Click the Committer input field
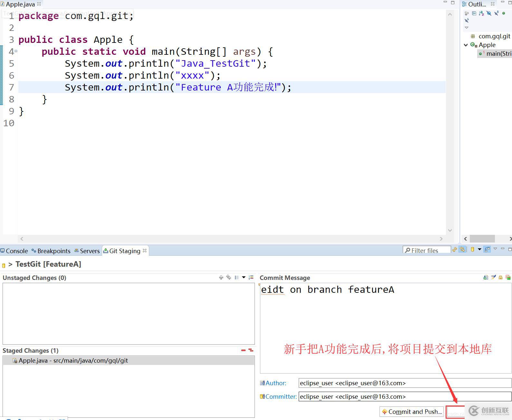This screenshot has width=512, height=420. click(x=405, y=396)
